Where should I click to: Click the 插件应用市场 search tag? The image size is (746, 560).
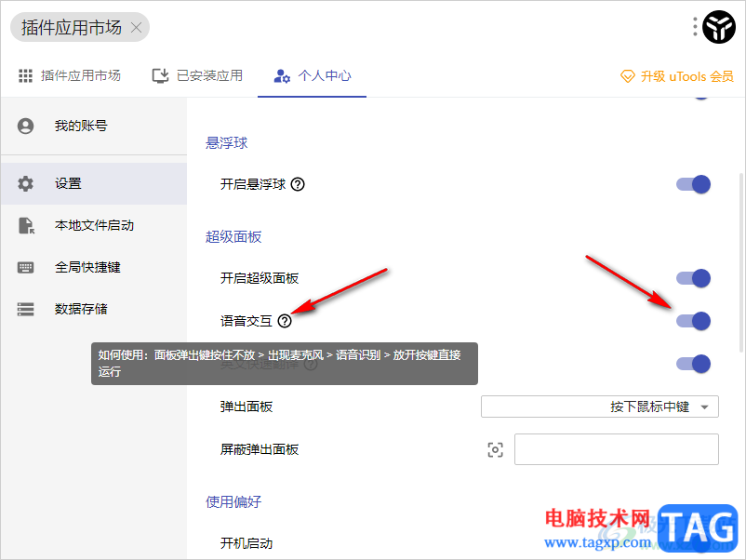(80, 27)
